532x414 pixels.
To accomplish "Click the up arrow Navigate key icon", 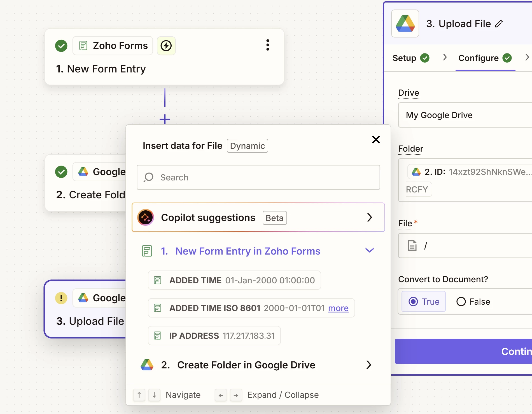I will (x=139, y=395).
